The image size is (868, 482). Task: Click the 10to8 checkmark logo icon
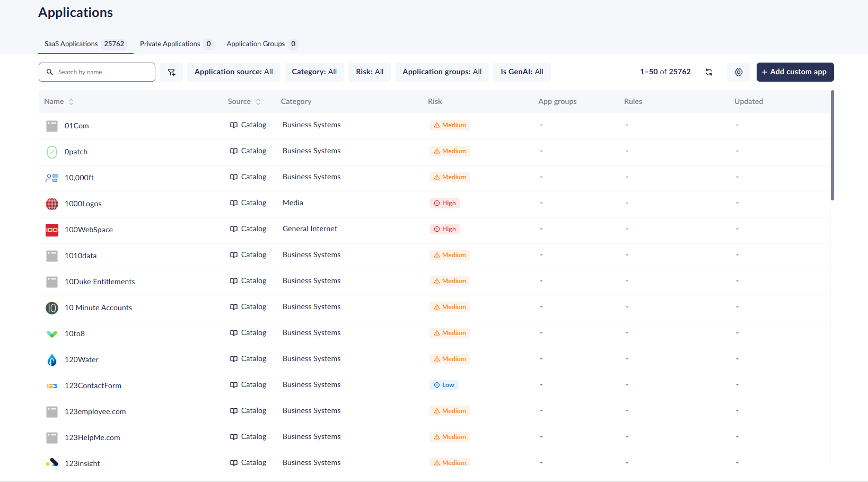click(52, 334)
